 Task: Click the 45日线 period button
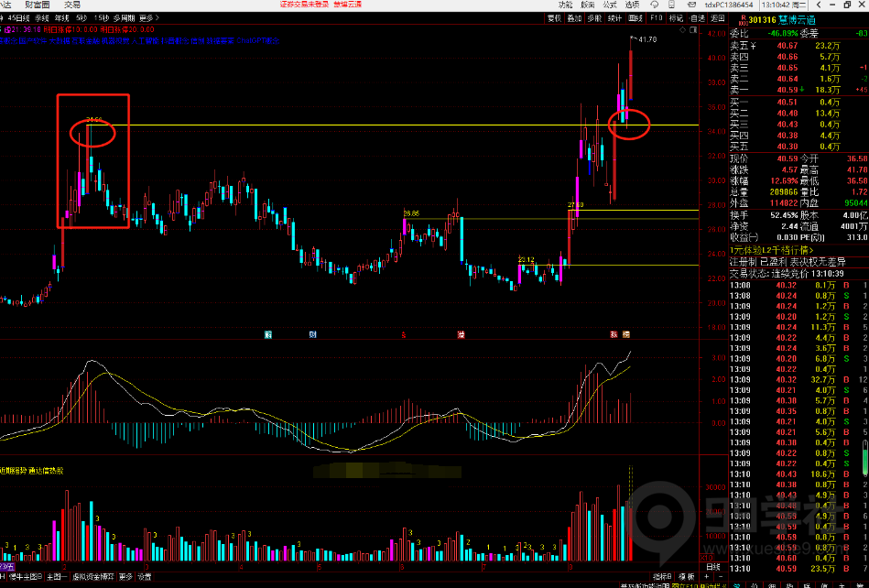[17, 17]
